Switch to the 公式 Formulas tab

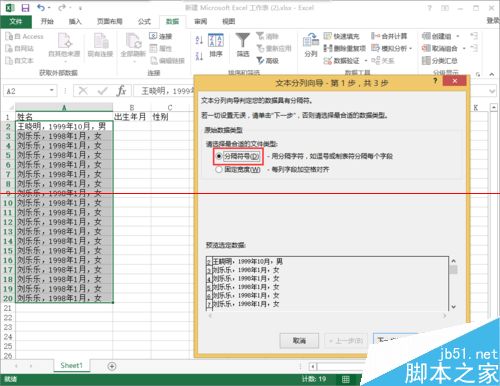144,22
